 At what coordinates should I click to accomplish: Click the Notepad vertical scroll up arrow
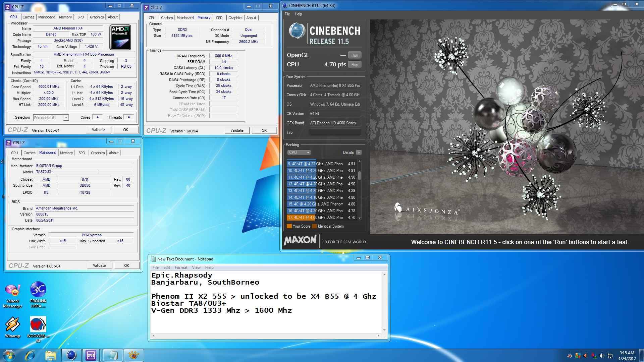[384, 275]
